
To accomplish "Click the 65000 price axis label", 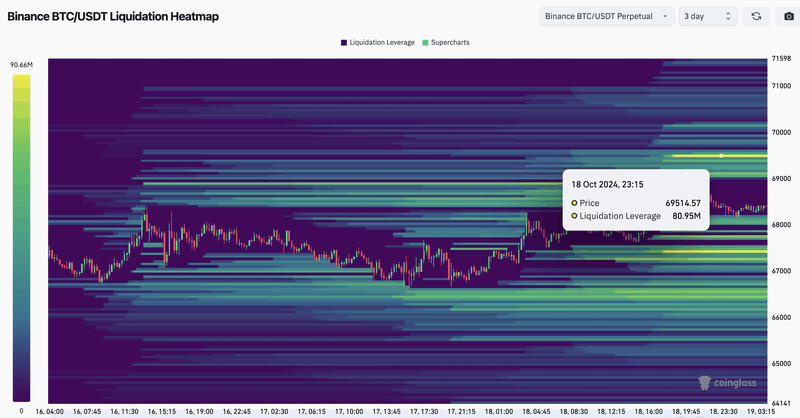I will (x=781, y=364).
